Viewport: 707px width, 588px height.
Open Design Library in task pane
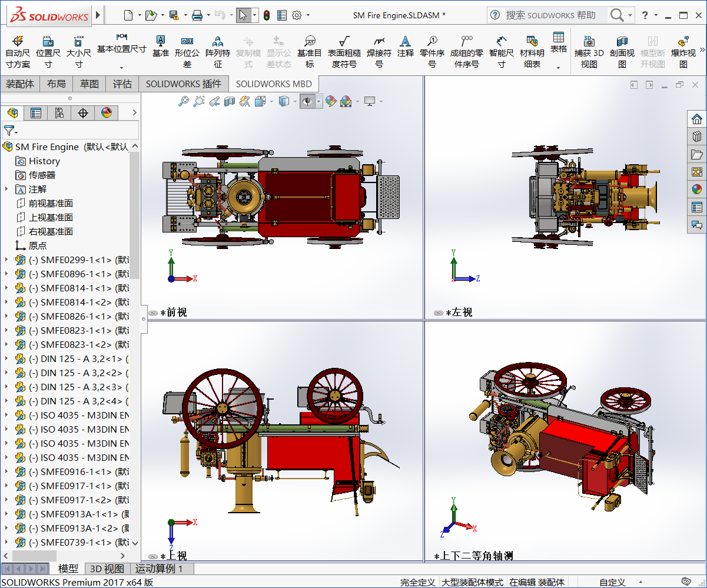point(697,137)
